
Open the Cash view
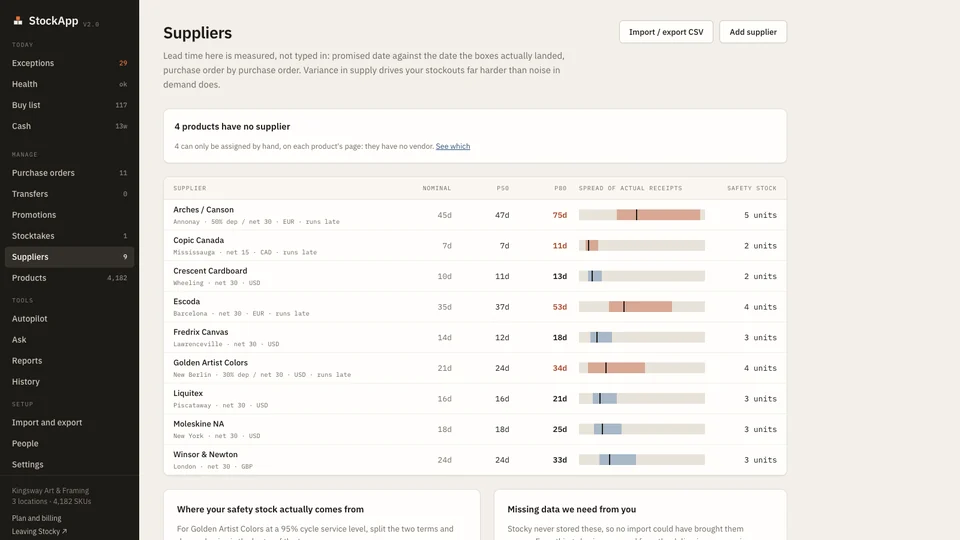coord(69,126)
